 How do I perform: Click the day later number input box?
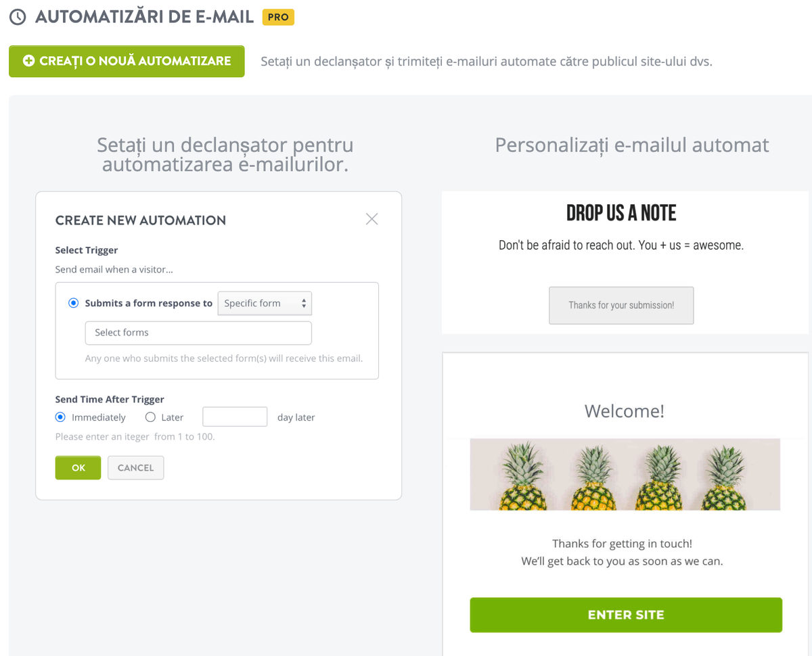tap(235, 417)
